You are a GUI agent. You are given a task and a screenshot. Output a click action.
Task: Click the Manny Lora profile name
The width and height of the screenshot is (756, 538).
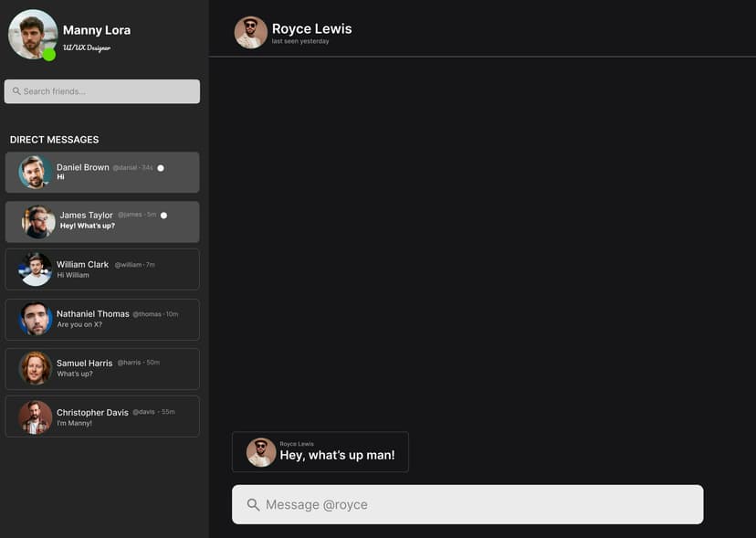tap(97, 30)
